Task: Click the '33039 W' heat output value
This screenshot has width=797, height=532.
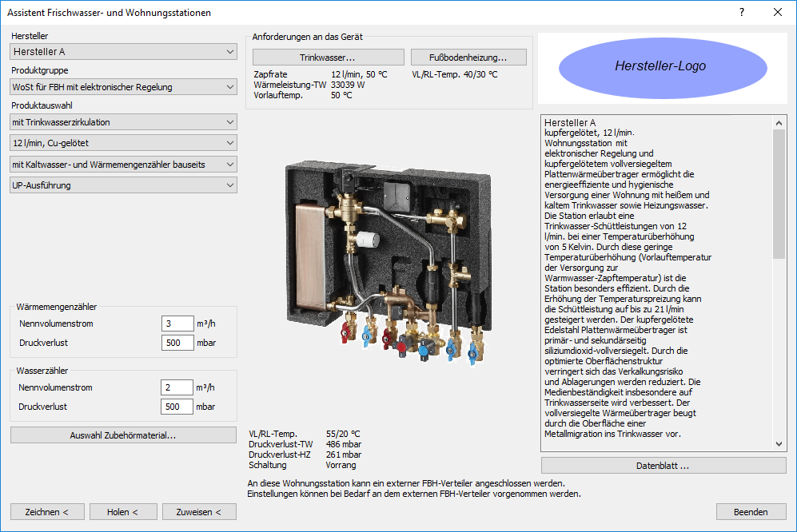Action: click(x=348, y=85)
